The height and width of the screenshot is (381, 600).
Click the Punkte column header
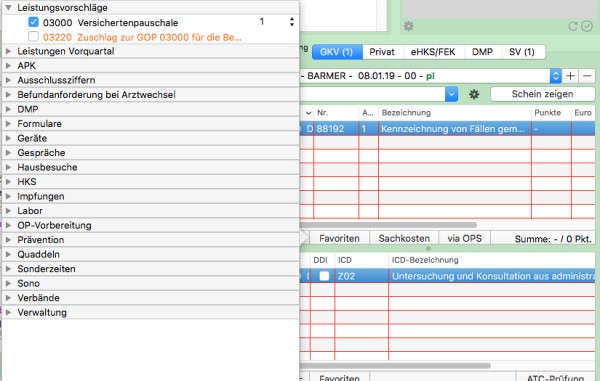tap(551, 113)
